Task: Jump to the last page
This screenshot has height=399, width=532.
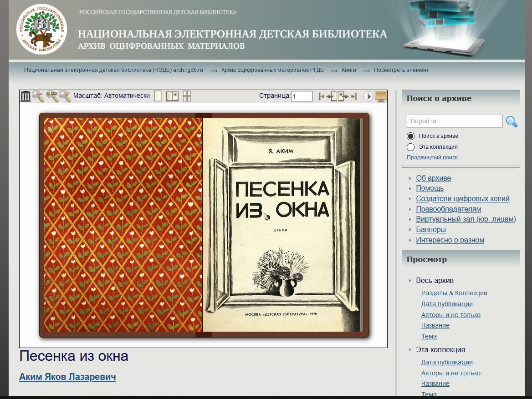Action: [354, 96]
